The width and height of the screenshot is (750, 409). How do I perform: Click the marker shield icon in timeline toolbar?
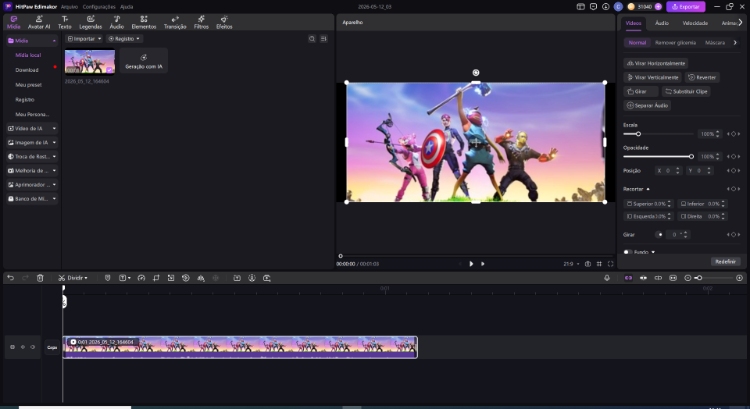coord(108,278)
